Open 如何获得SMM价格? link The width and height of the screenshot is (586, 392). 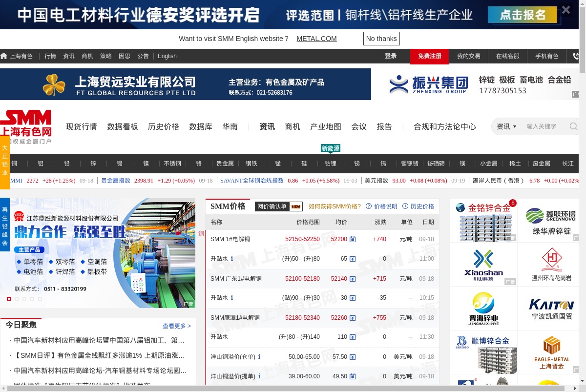coord(335,206)
